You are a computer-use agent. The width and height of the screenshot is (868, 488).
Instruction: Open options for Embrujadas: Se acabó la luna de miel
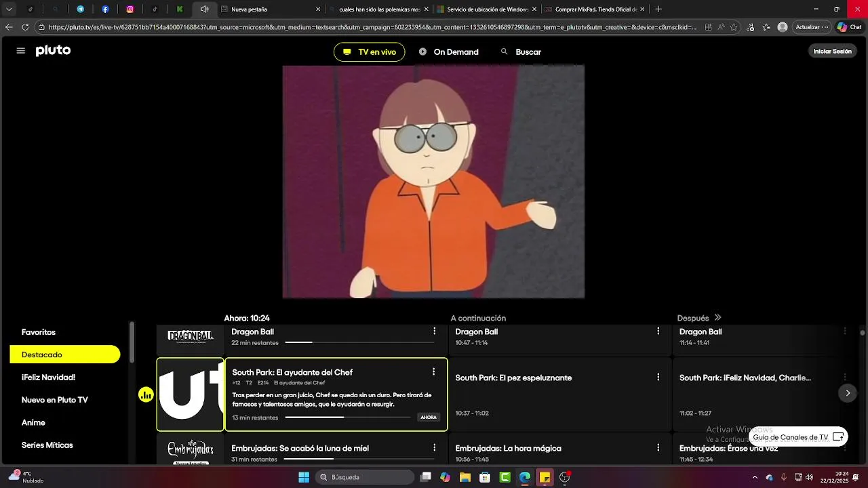[x=435, y=447]
